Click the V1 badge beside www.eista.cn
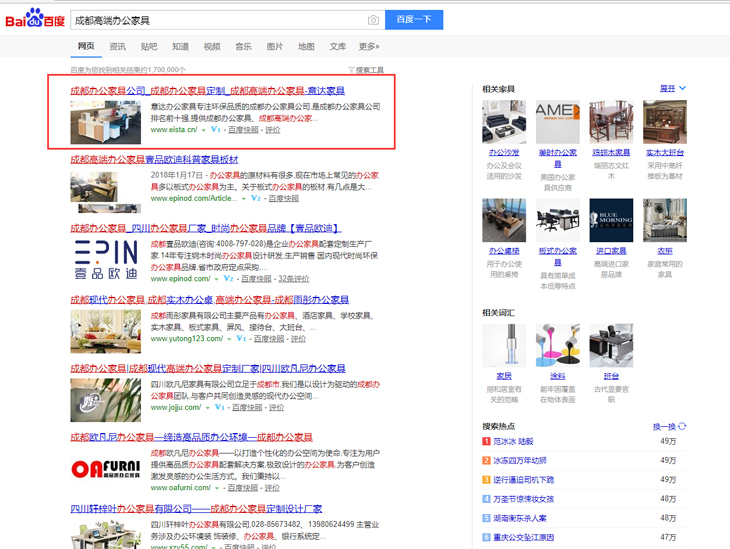 pos(215,130)
